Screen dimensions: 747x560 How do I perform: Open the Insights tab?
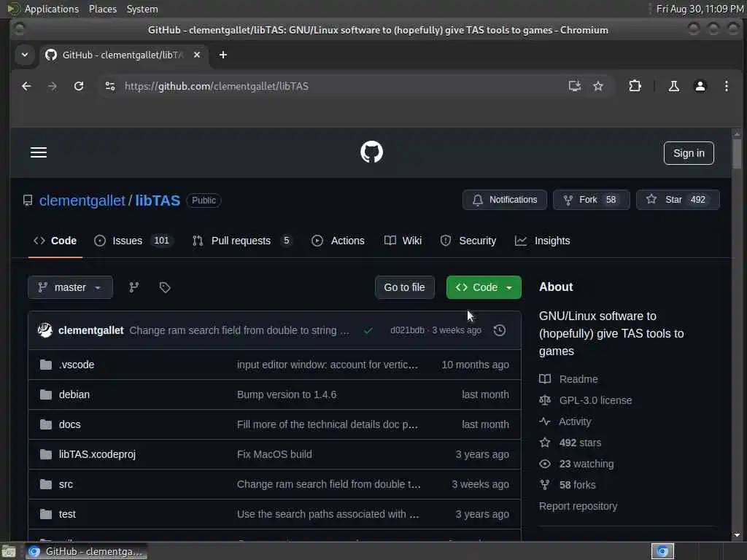[x=543, y=241]
